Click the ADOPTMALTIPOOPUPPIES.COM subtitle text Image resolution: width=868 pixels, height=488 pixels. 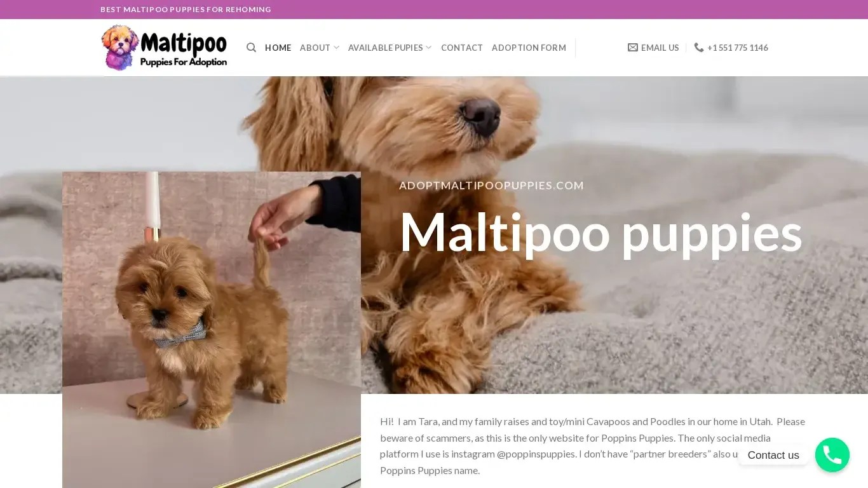tap(491, 186)
